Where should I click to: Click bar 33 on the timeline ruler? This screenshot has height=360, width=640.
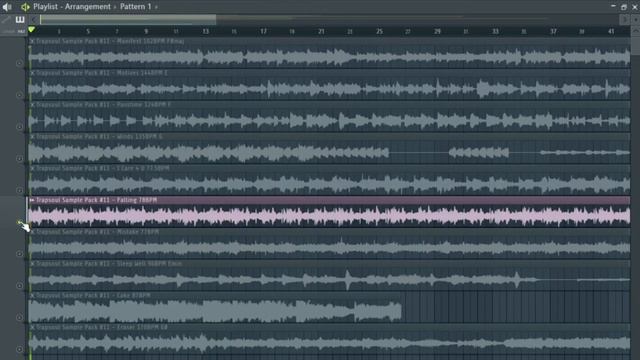click(x=495, y=31)
